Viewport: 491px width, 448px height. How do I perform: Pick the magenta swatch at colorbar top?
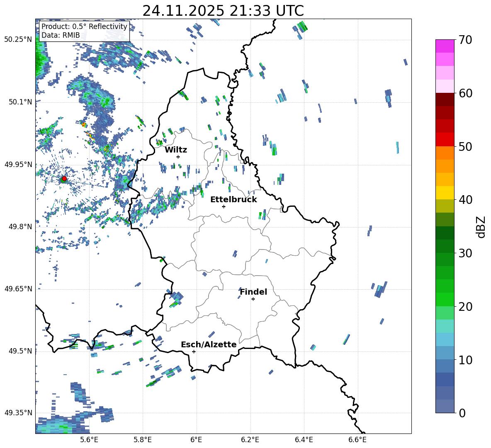point(445,46)
